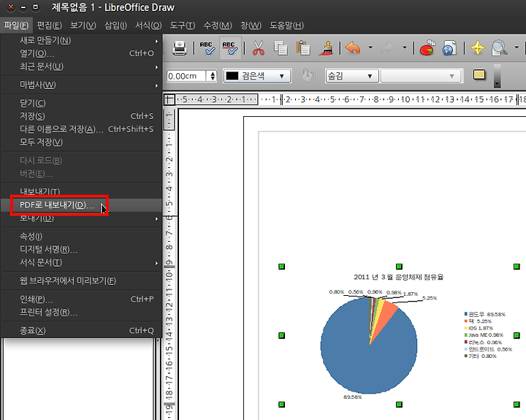
Task: Open the 창(W) menu
Action: (251, 26)
